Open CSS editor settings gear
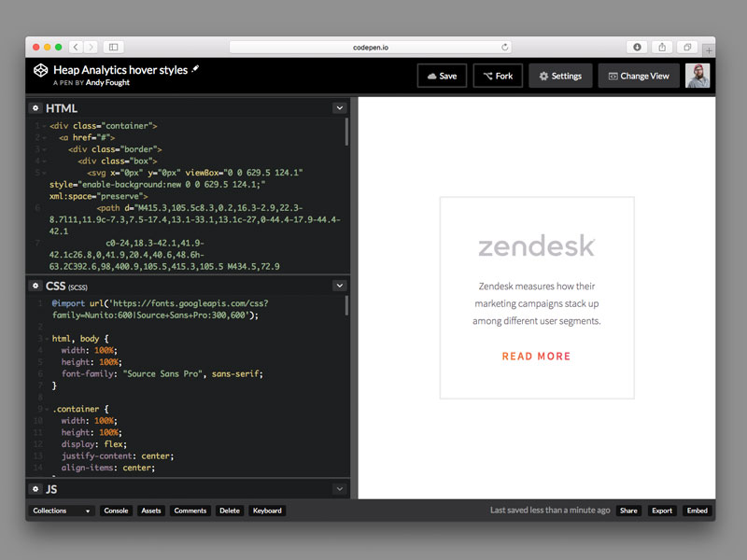Screen dimensions: 747x560 coord(35,286)
